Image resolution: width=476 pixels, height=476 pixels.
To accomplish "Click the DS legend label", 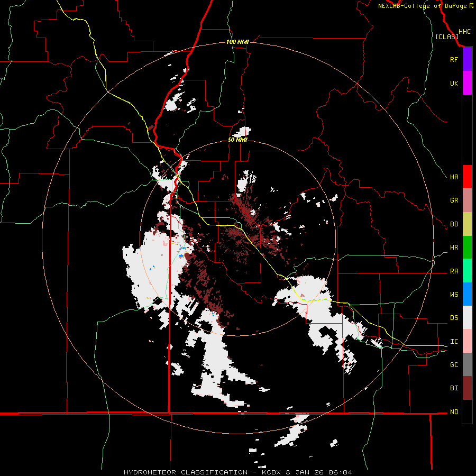I will pos(454,318).
